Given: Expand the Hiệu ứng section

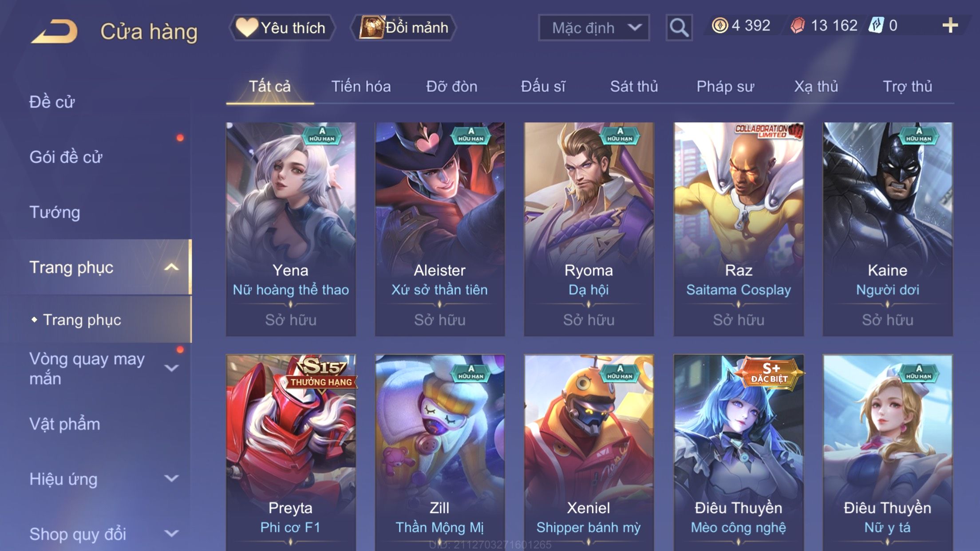Looking at the screenshot, I should (x=171, y=479).
